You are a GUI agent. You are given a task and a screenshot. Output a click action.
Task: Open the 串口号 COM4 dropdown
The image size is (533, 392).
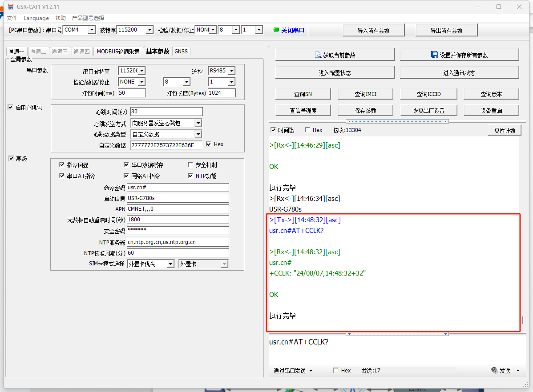point(92,30)
